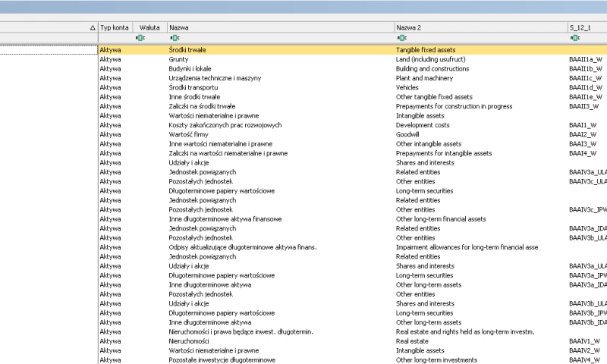Screen dimensions: 607x364
Task: Click 'Vehicles' cell
Action: 407,87
